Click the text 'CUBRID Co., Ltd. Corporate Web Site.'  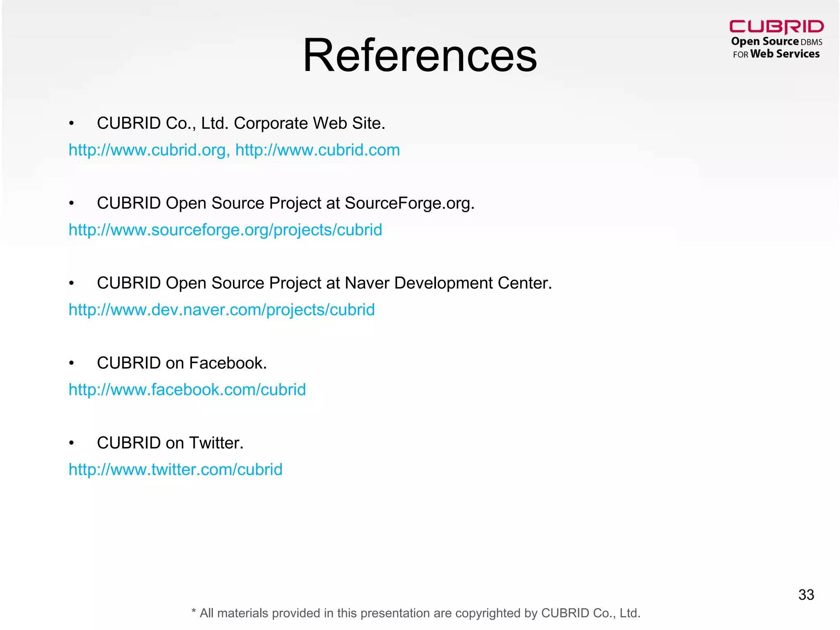coord(241,123)
